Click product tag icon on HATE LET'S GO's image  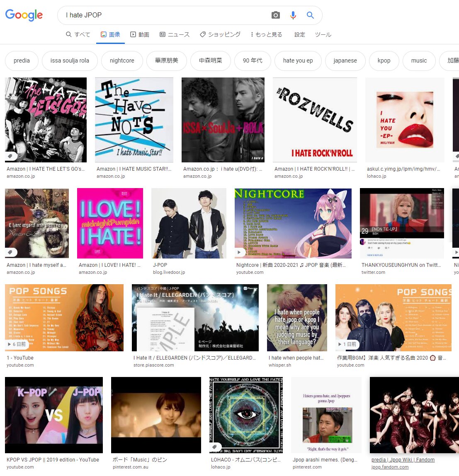click(11, 156)
